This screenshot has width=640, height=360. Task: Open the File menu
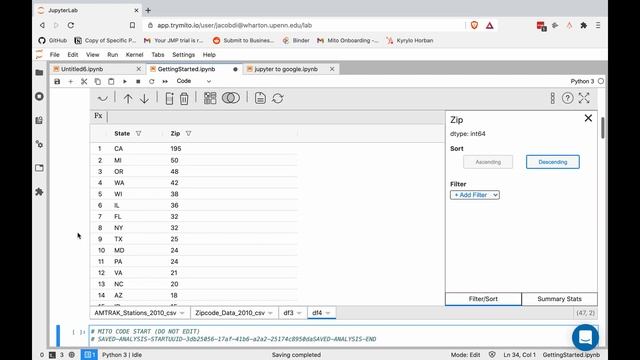coord(54,55)
